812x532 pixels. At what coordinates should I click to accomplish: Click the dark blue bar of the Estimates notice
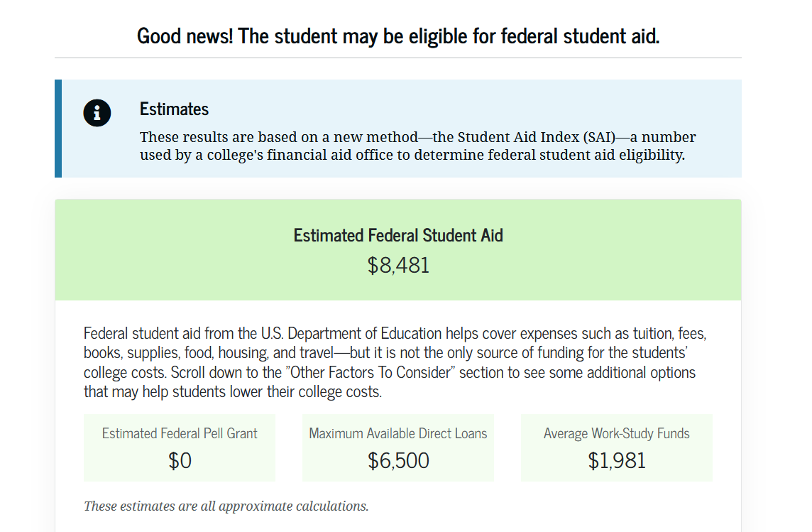pos(58,129)
